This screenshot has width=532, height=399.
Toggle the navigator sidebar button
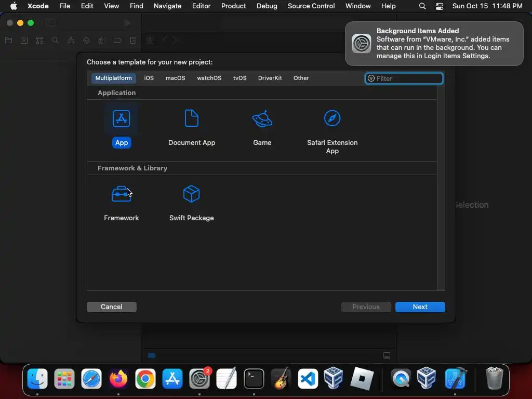click(50, 23)
